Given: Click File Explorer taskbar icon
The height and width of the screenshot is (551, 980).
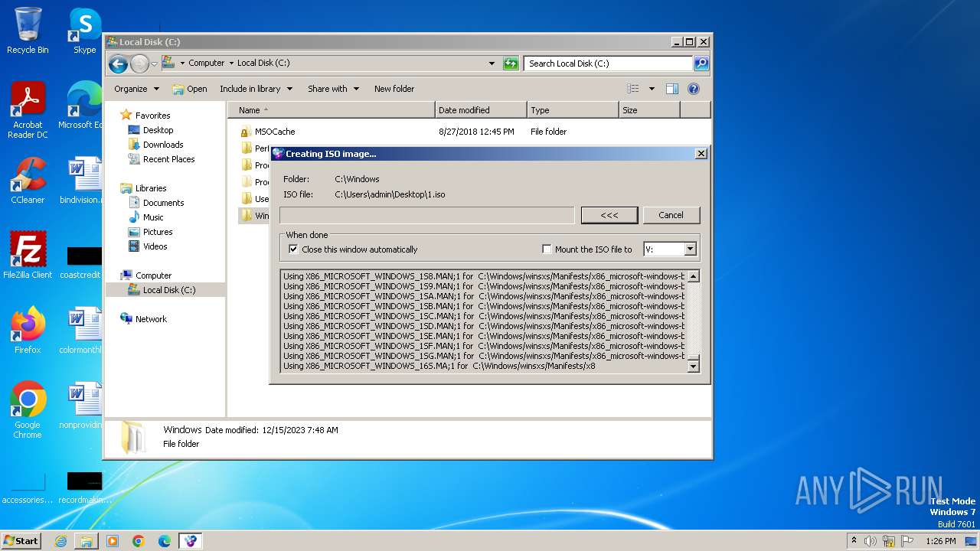Looking at the screenshot, I should (87, 541).
